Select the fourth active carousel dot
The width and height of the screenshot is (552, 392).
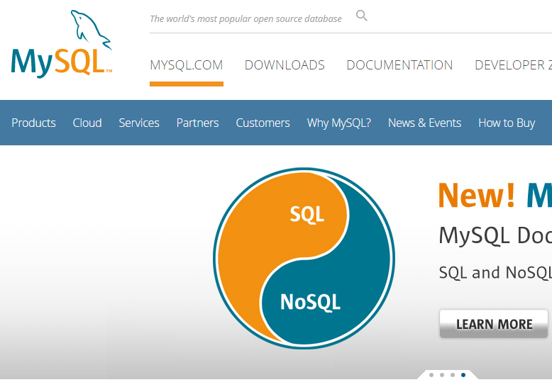pyautogui.click(x=463, y=375)
